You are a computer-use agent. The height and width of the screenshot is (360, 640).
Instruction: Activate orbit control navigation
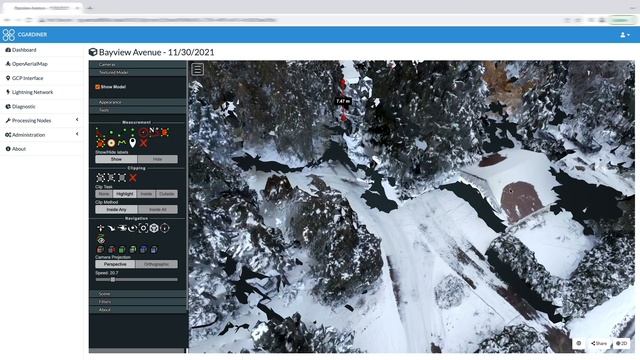[x=132, y=228]
